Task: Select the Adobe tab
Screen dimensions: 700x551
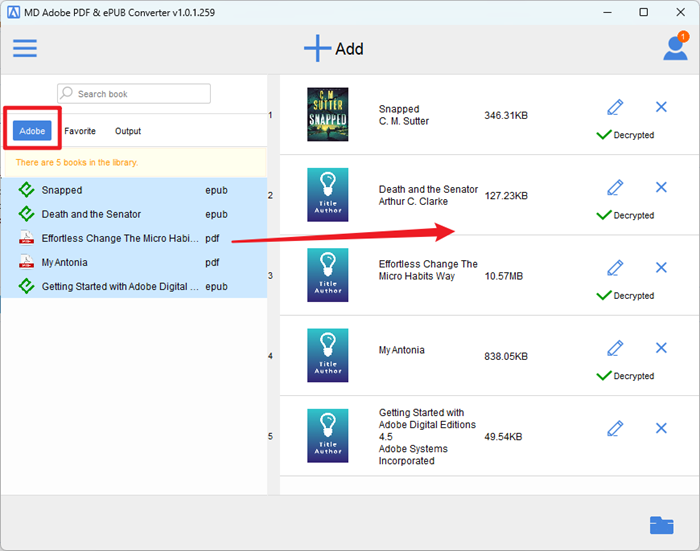Action: [32, 131]
